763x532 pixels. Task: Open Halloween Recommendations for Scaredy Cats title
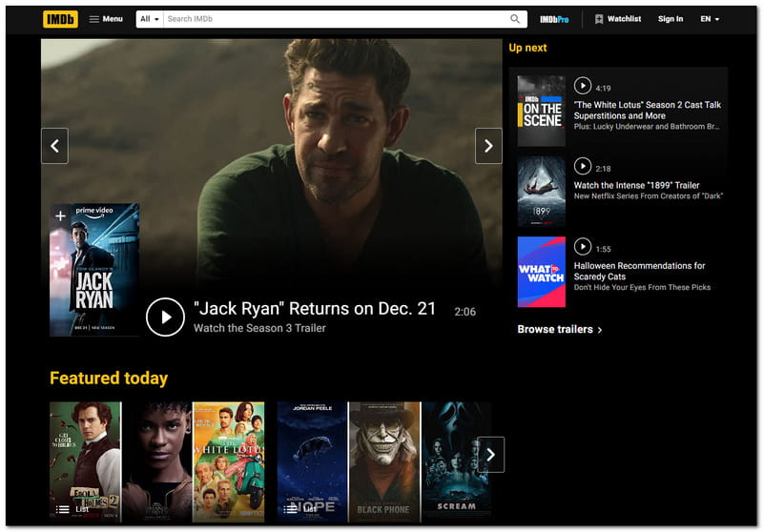(x=639, y=271)
